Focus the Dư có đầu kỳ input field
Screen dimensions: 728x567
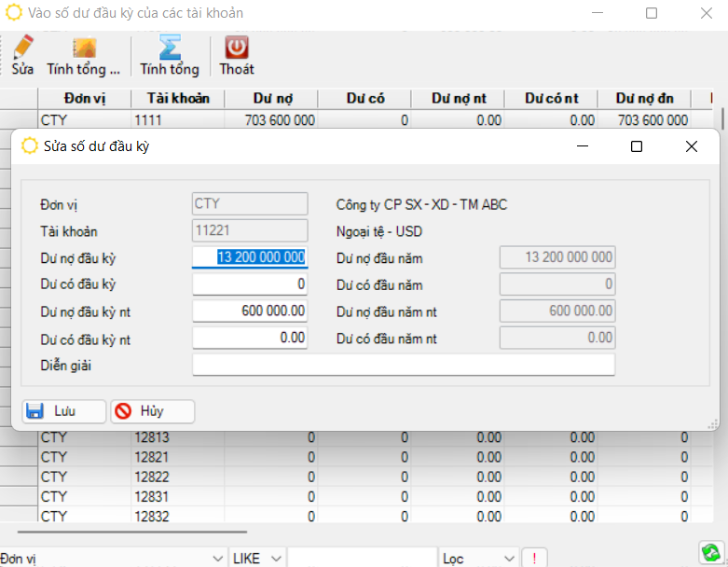coord(250,284)
